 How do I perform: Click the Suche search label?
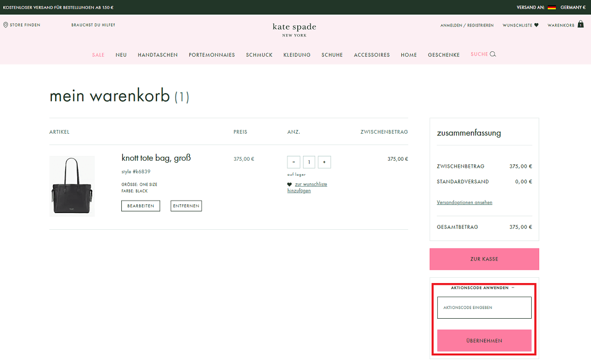tap(479, 54)
